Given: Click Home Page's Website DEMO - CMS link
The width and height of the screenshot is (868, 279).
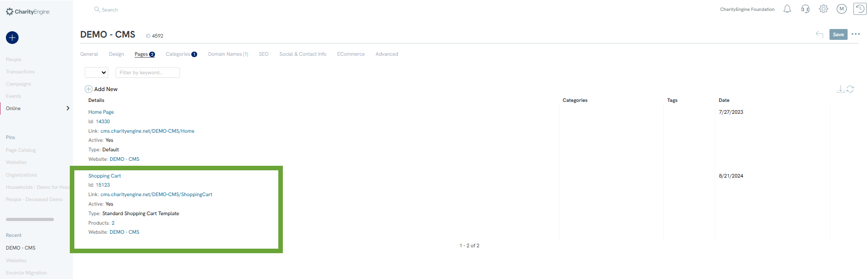Looking at the screenshot, I should (x=124, y=159).
